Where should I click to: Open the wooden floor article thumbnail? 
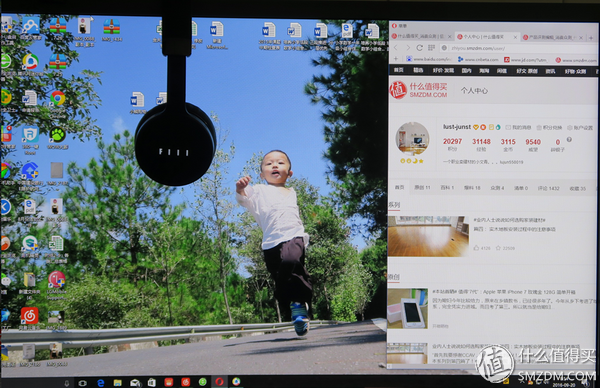(428, 235)
